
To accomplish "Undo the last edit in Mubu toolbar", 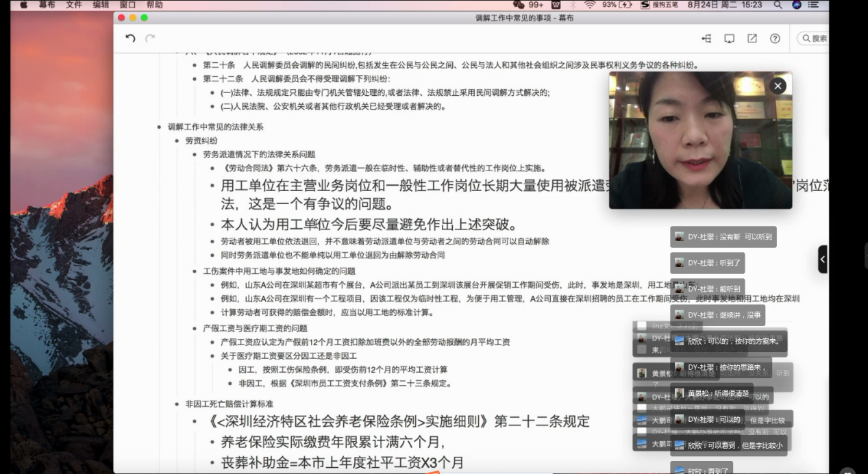I will 130,38.
